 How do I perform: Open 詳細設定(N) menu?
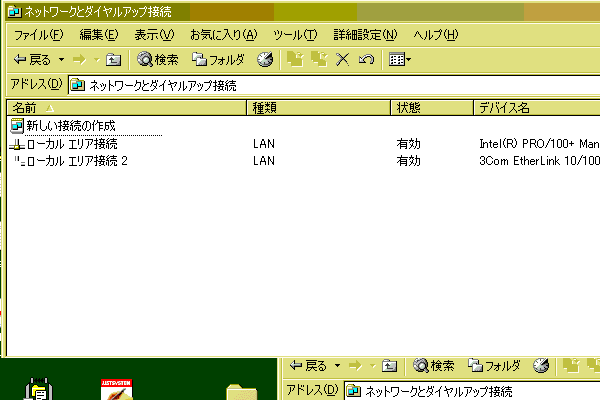362,35
